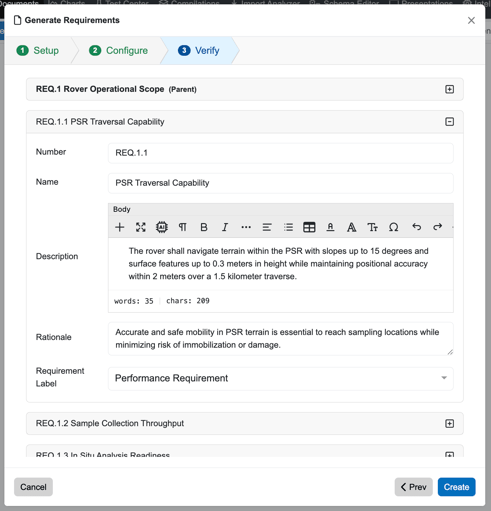Click the add (plus) icon in Body toolbar
The width and height of the screenshot is (491, 511).
(x=119, y=227)
